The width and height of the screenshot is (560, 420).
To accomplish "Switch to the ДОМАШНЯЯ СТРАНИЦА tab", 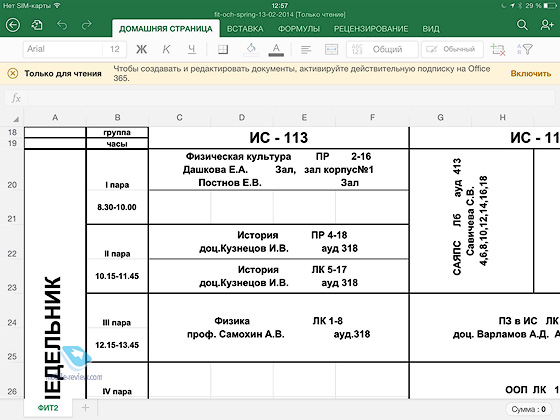I will point(166,29).
